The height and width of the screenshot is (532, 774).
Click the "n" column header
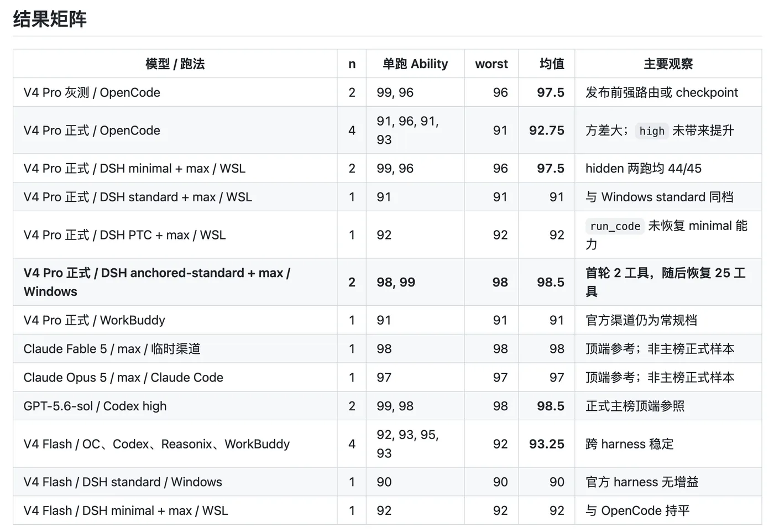(352, 64)
